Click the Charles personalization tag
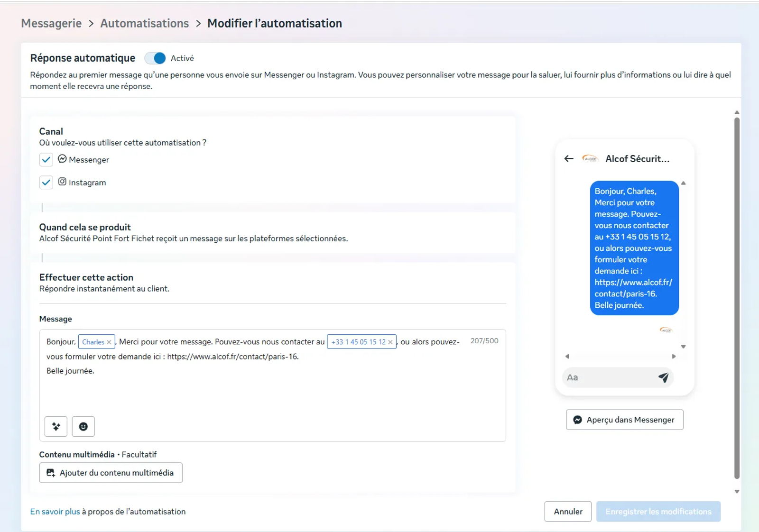759x532 pixels. [x=93, y=342]
